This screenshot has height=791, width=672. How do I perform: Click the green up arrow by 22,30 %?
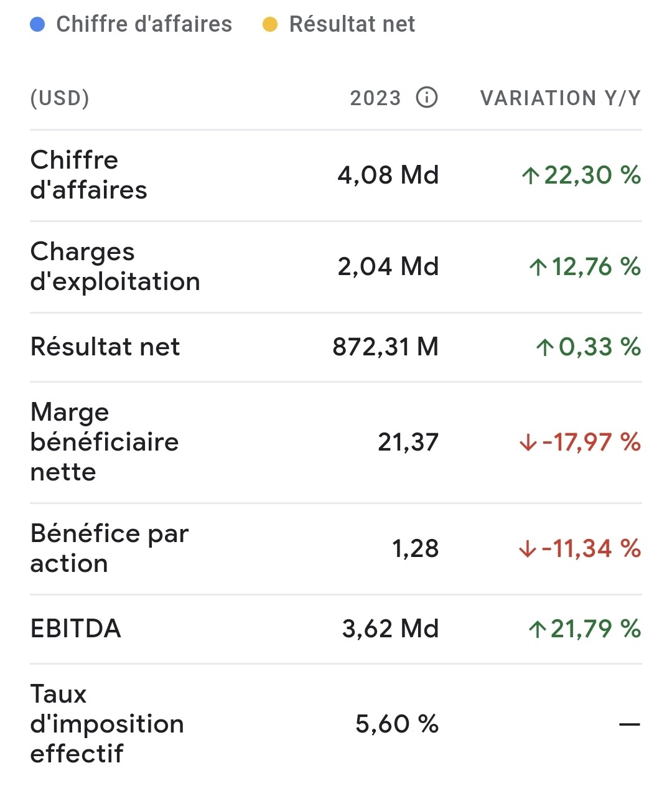click(x=530, y=176)
